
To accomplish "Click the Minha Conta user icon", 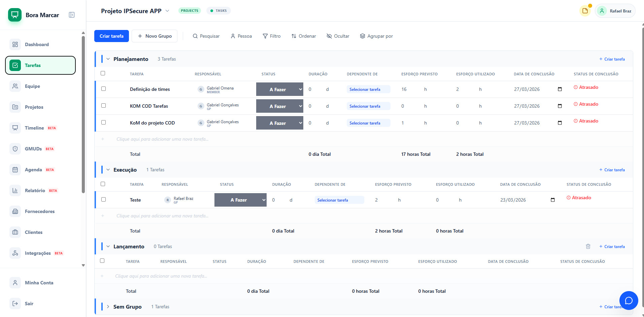I will tap(15, 283).
